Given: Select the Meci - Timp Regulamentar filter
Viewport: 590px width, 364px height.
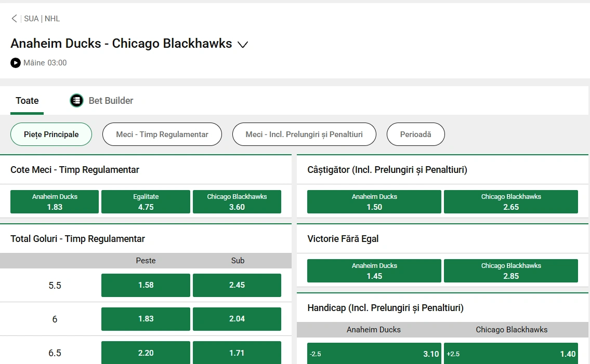Looking at the screenshot, I should coord(162,134).
